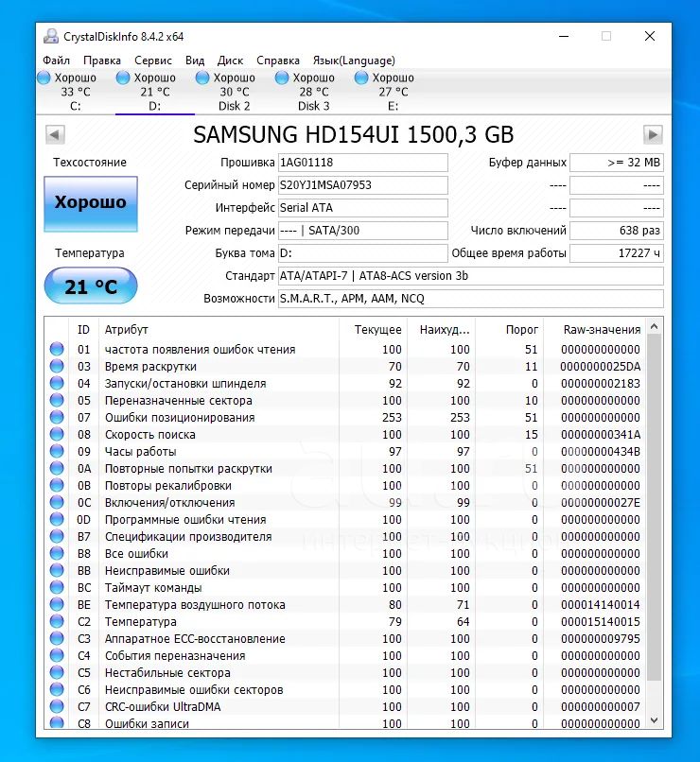Click status icon for attribute 01 read errors
The height and width of the screenshot is (762, 700).
57,349
